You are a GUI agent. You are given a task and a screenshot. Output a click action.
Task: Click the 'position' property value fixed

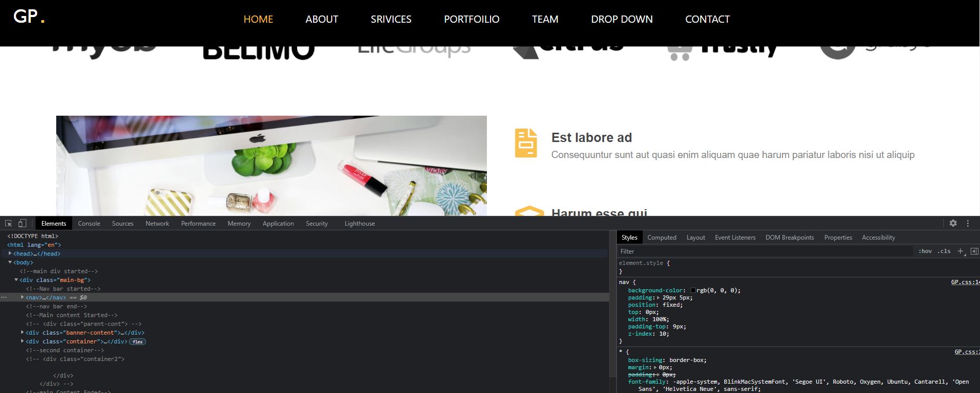click(x=671, y=305)
